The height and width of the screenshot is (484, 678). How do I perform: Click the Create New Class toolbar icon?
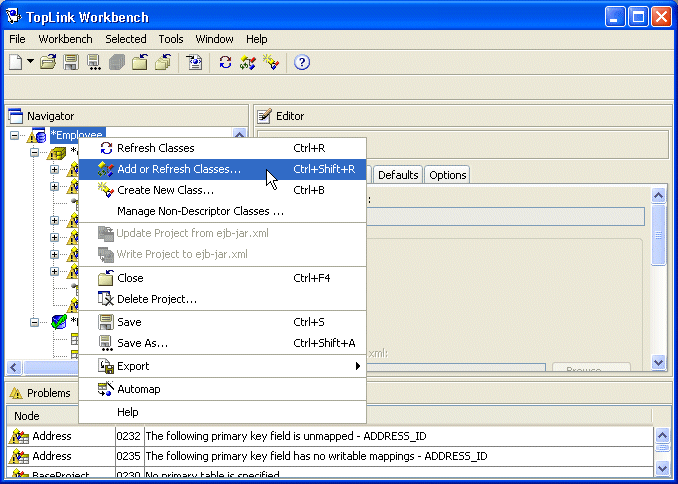[x=271, y=62]
